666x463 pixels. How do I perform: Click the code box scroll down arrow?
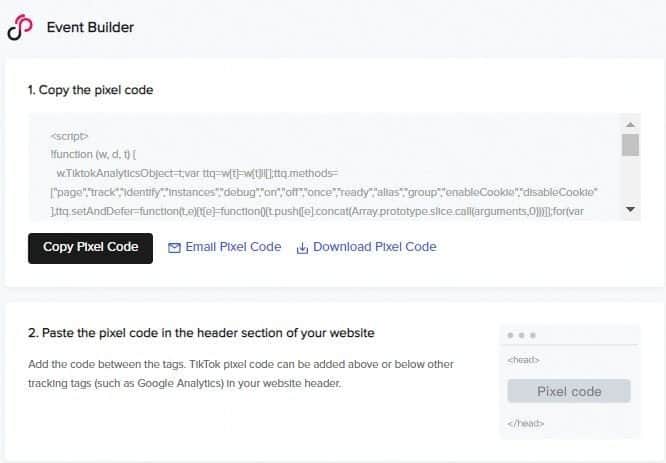coord(630,209)
